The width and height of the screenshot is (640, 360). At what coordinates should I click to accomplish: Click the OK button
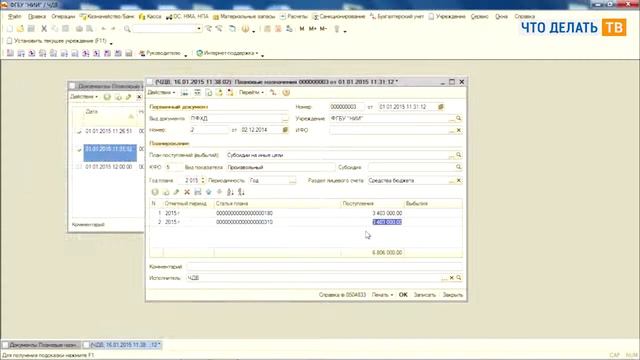pyautogui.click(x=403, y=295)
